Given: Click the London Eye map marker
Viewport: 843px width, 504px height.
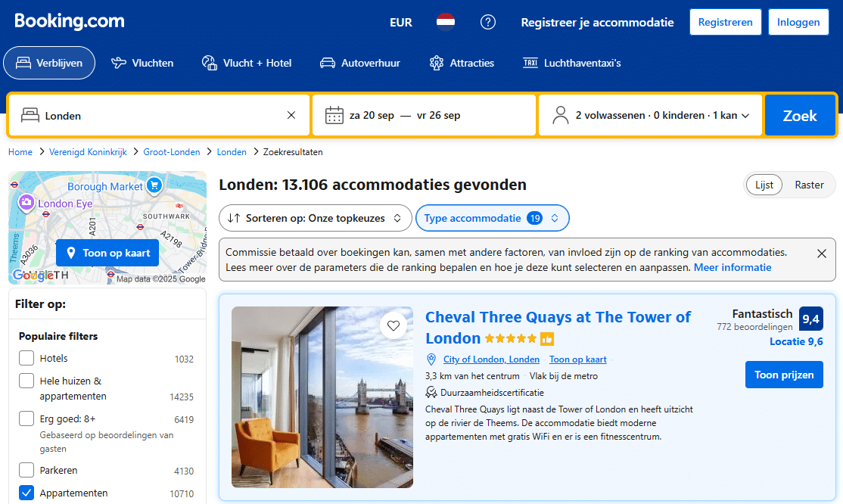Looking at the screenshot, I should point(27,203).
